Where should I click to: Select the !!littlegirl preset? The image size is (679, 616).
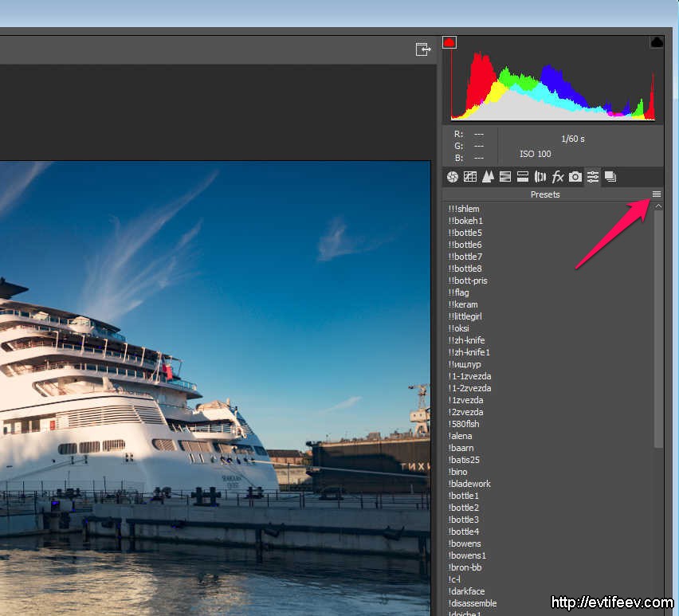[x=465, y=316]
